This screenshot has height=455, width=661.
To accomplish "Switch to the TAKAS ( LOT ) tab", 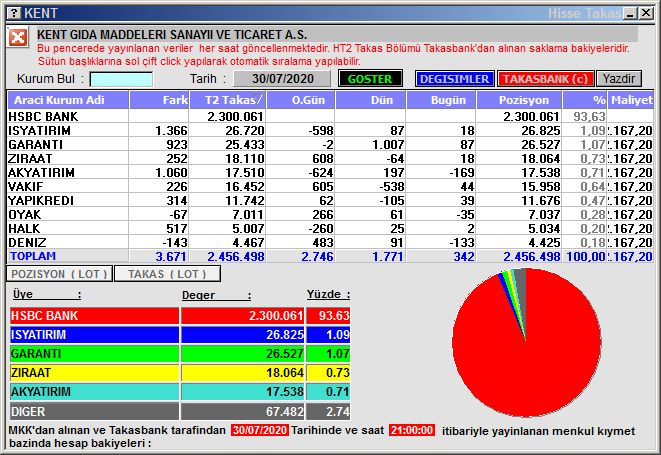I will [x=167, y=274].
